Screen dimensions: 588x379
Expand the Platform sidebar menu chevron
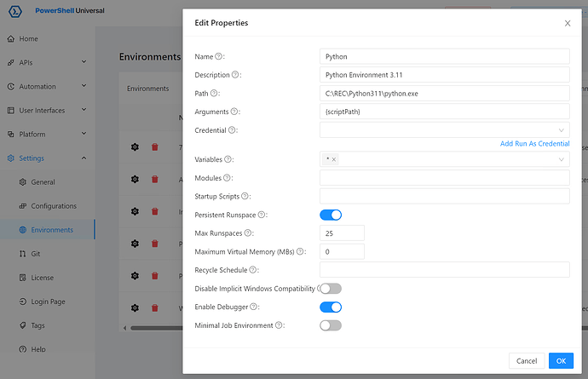84,134
